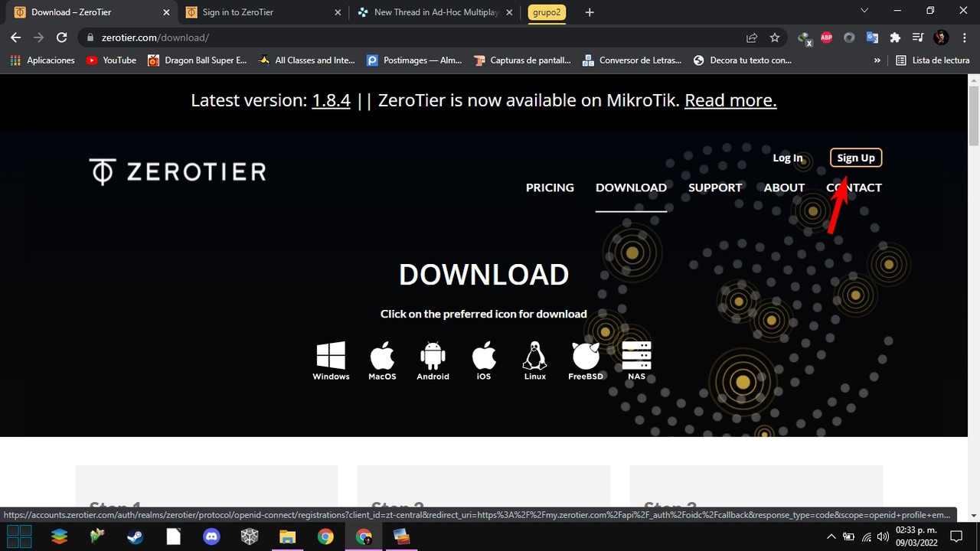Go back with the browser back arrow
This screenshot has width=980, height=551.
click(x=16, y=37)
